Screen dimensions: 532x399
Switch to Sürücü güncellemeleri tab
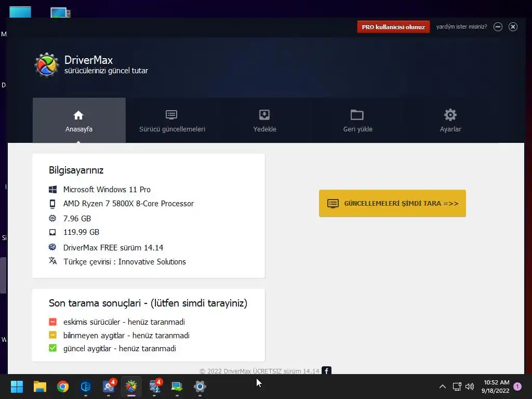click(172, 121)
